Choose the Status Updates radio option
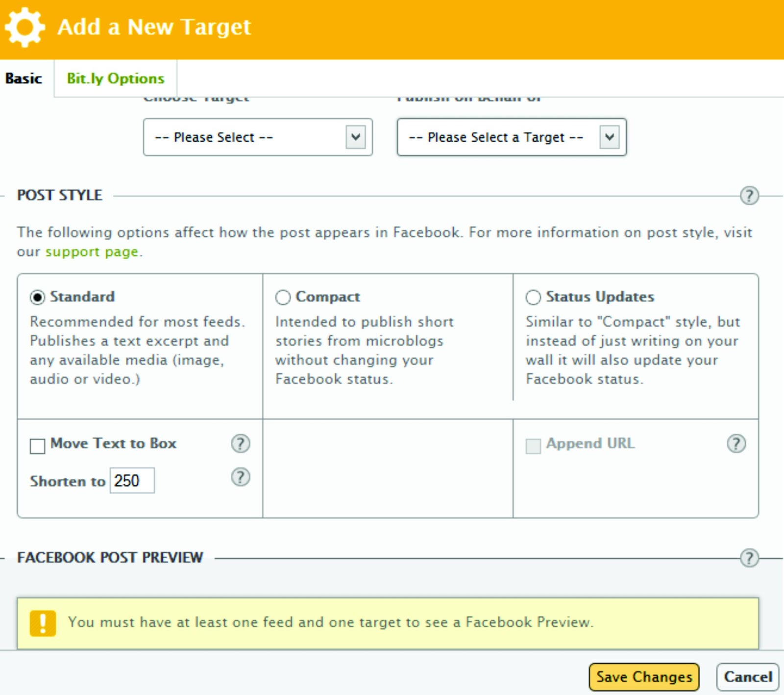The height and width of the screenshot is (695, 784). 533,297
